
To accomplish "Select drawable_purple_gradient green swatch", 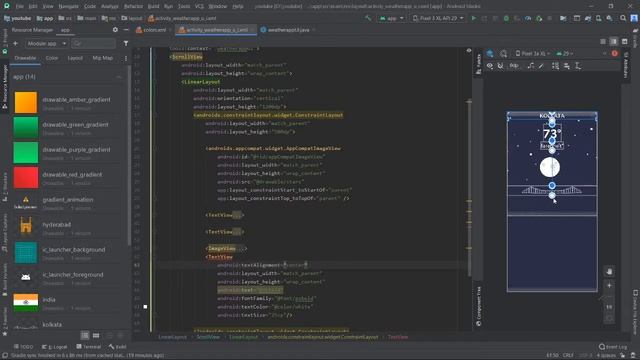I will [x=26, y=153].
